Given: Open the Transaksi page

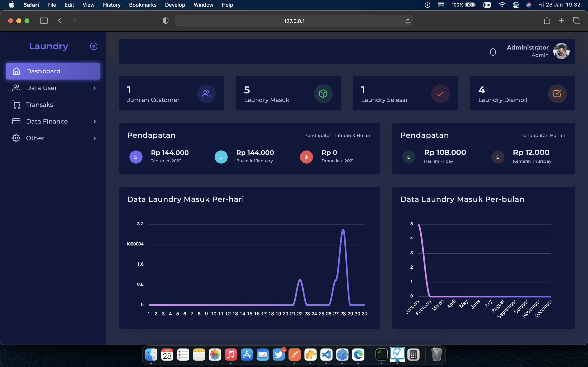Looking at the screenshot, I should click(x=40, y=105).
